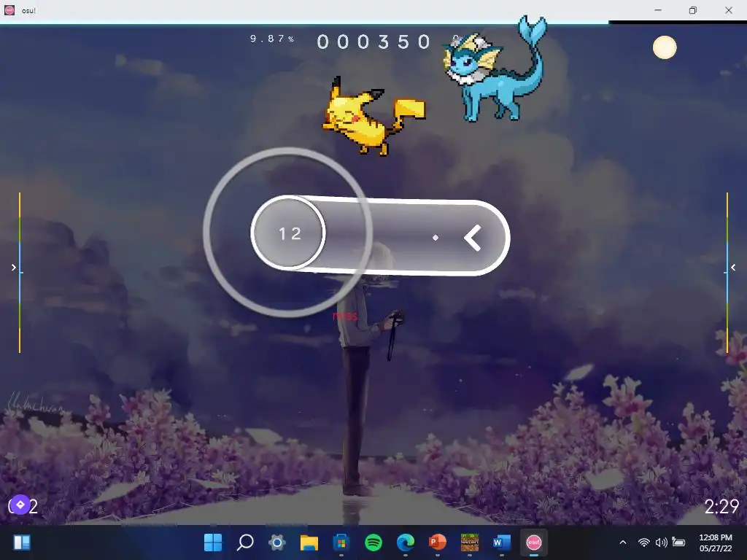Click the battery status icon
747x560 pixels.
click(x=678, y=542)
